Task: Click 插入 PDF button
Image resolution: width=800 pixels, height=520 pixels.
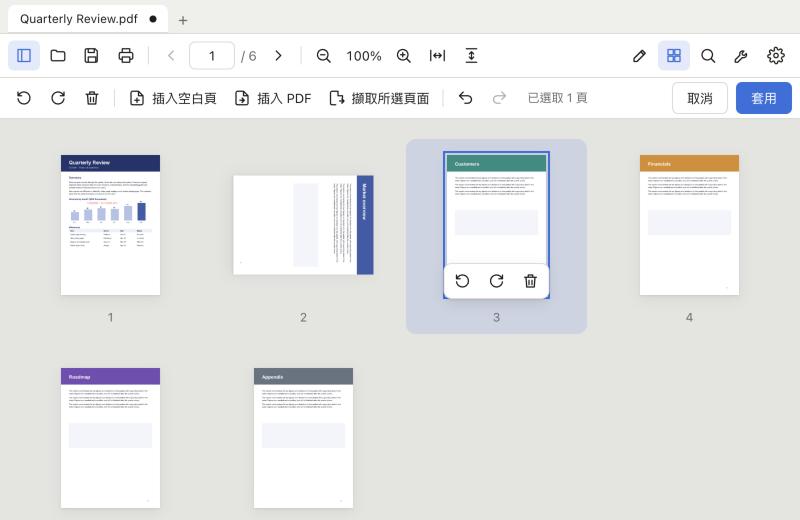Action: coord(272,98)
